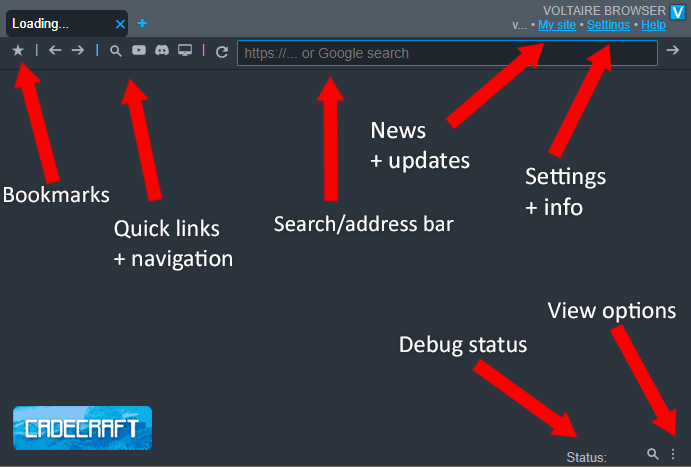Click the Cadecraft logo banner
Screen dimensions: 691x467
point(82,427)
